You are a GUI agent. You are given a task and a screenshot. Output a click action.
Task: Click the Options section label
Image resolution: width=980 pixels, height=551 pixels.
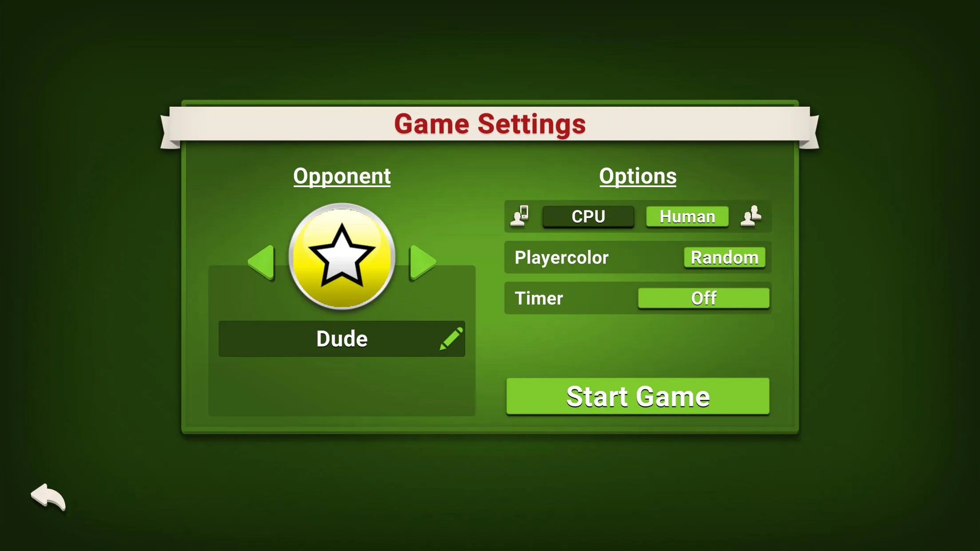click(637, 176)
